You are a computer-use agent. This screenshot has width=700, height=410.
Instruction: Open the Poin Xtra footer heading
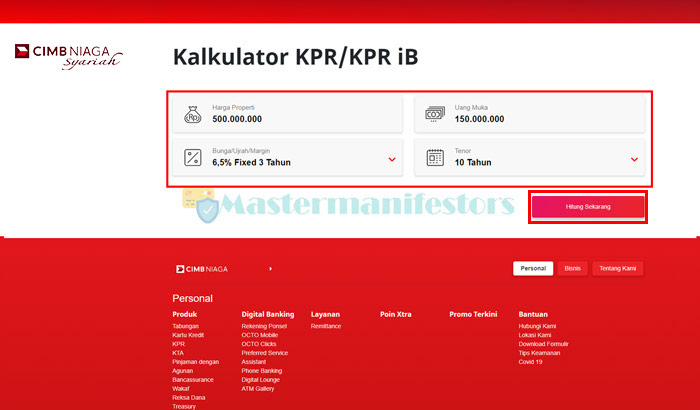[396, 314]
